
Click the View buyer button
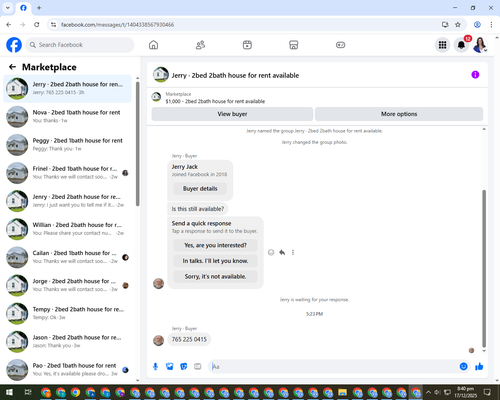(232, 114)
